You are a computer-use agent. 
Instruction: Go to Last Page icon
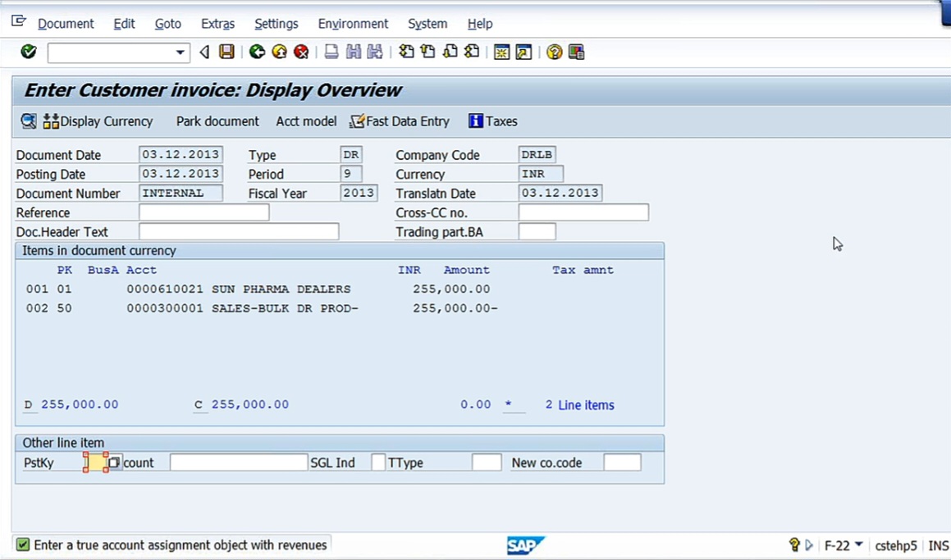pos(472,52)
